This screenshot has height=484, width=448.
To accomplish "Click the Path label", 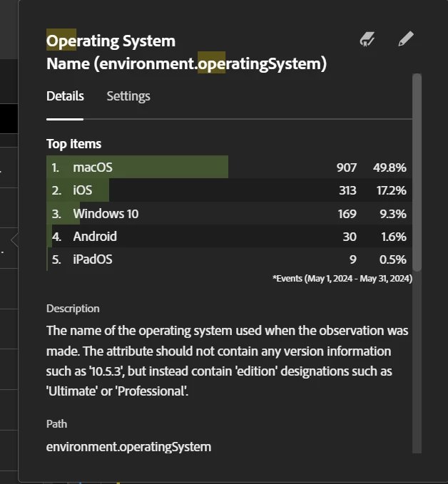I will click(56, 423).
